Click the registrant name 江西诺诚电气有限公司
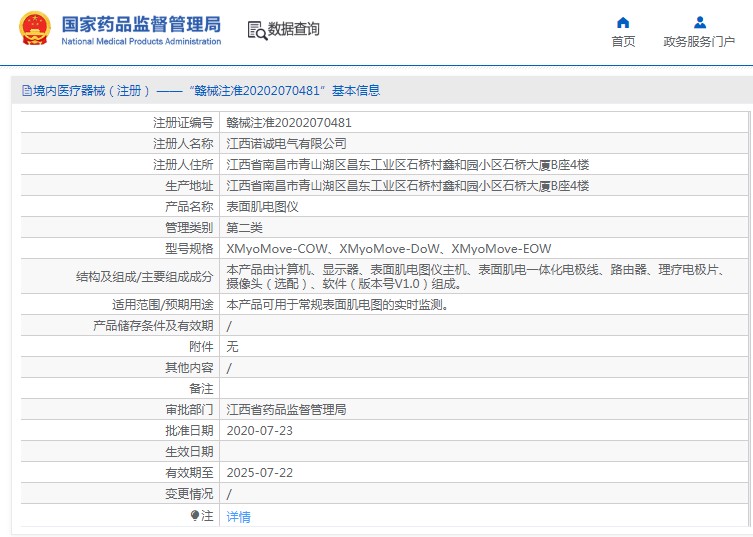The height and width of the screenshot is (537, 753). [x=287, y=144]
